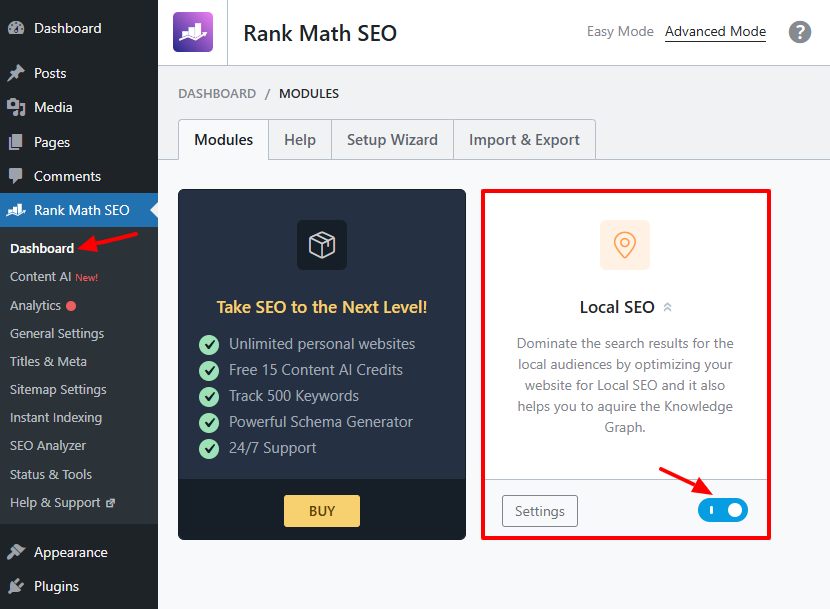
Task: Click the Analytics red notification dot
Action: [71, 306]
